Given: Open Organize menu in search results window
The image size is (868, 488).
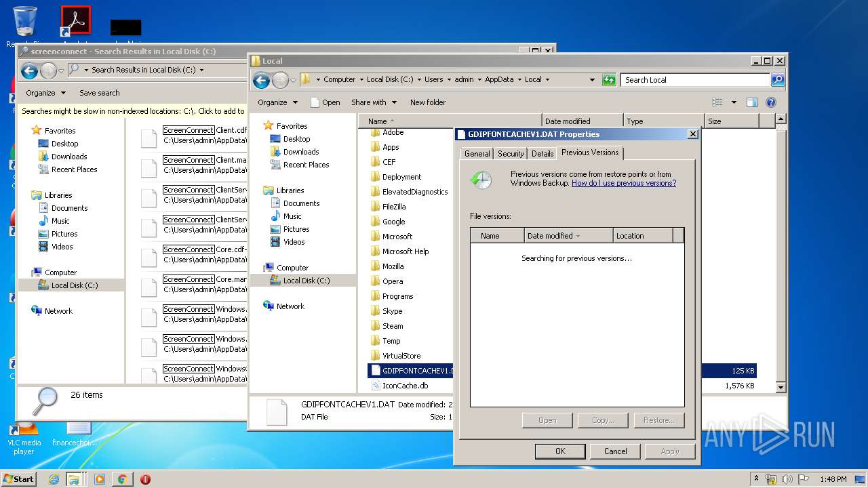Looking at the screenshot, I should pyautogui.click(x=46, y=93).
